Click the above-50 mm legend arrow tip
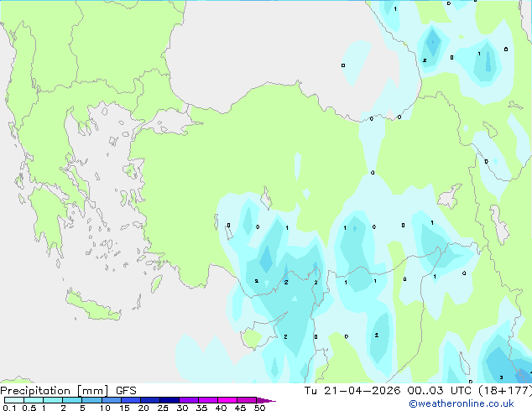Viewport: 532px width, 411px height. [x=266, y=400]
